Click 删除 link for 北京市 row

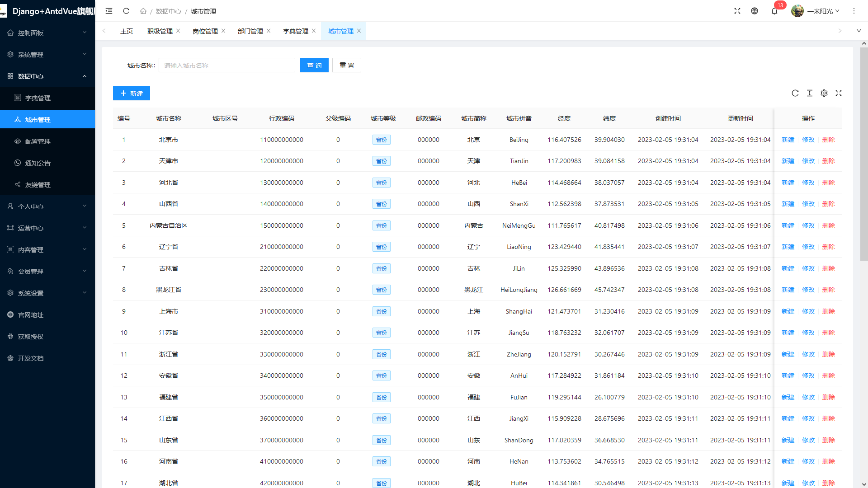click(828, 140)
